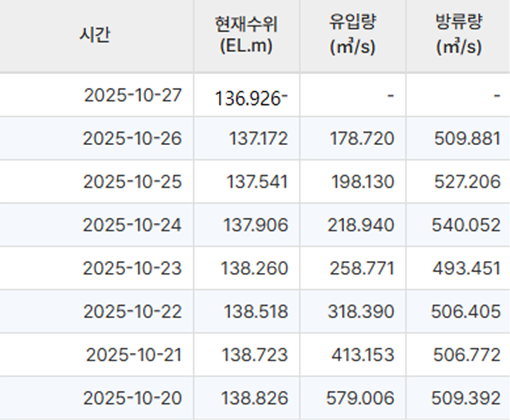The width and height of the screenshot is (510, 420).
Task: Select the date 2025-10-22
Action: coord(136,310)
